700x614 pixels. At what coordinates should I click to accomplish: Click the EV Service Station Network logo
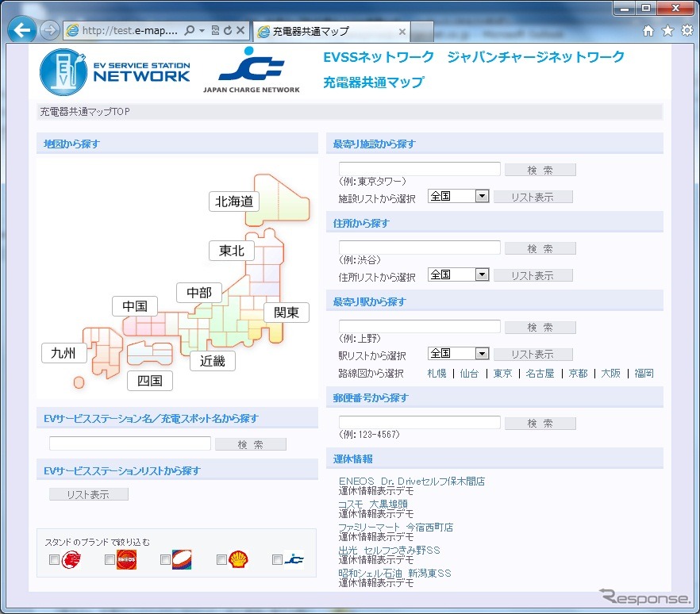pyautogui.click(x=116, y=71)
